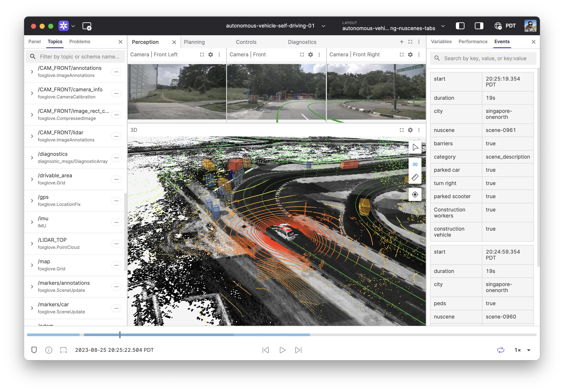Fullscreen the Camera Front Right panel
564x392 pixels.
pos(401,55)
